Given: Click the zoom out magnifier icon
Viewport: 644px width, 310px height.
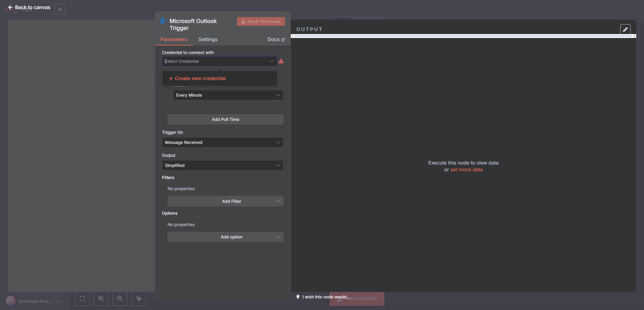Looking at the screenshot, I should point(120,299).
